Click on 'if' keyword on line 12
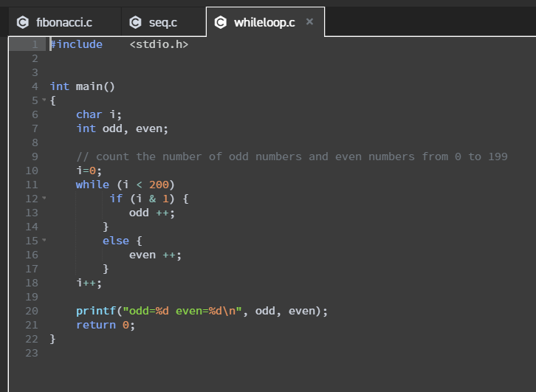 coord(116,199)
